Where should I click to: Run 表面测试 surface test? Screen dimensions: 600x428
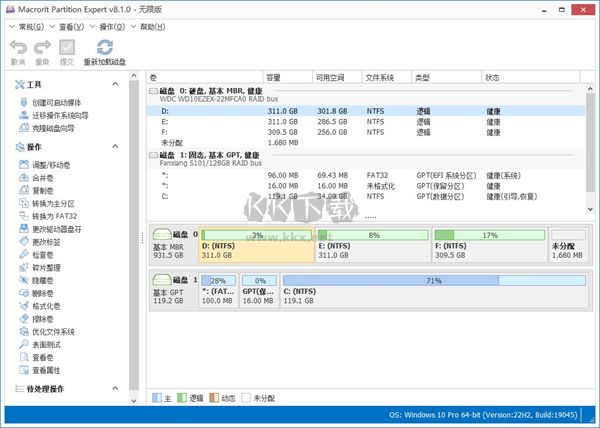(x=40, y=345)
